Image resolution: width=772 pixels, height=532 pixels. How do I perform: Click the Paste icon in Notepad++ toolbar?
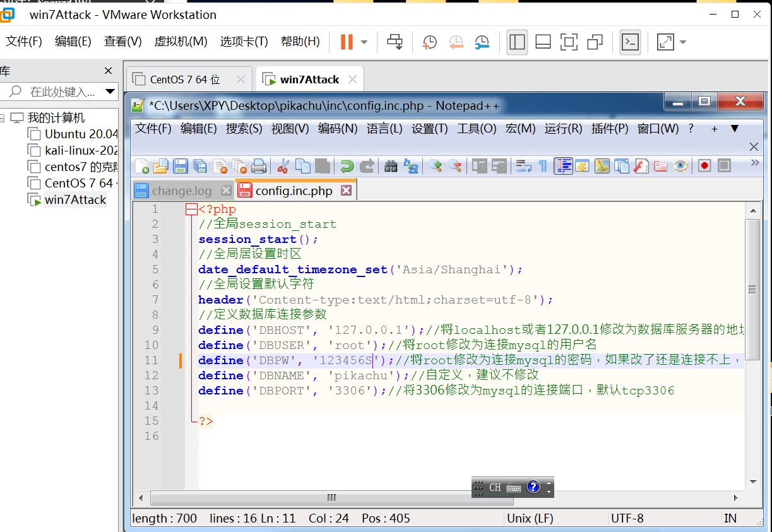click(x=323, y=166)
